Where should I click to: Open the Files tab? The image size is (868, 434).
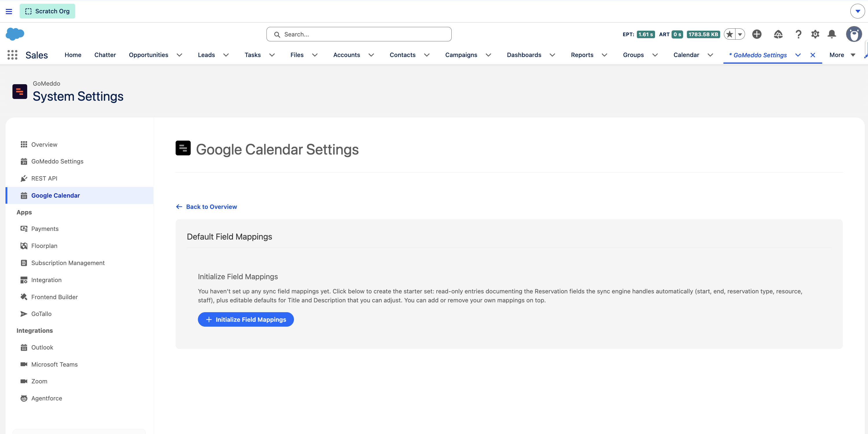click(297, 55)
